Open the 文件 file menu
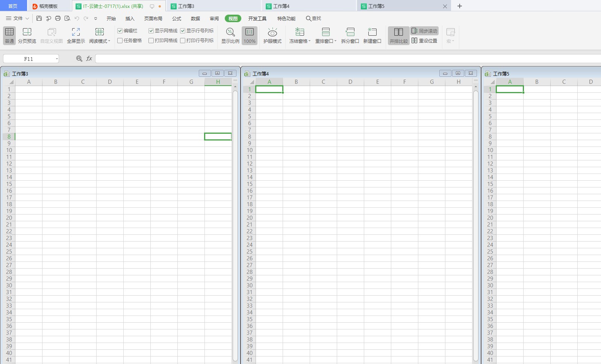601x364 pixels. (17, 18)
